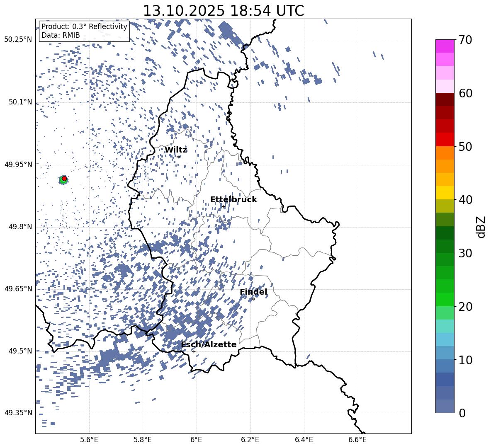Pick the bright red swatch just above 50 dBZ
This screenshot has width=491, height=448.
click(445, 140)
